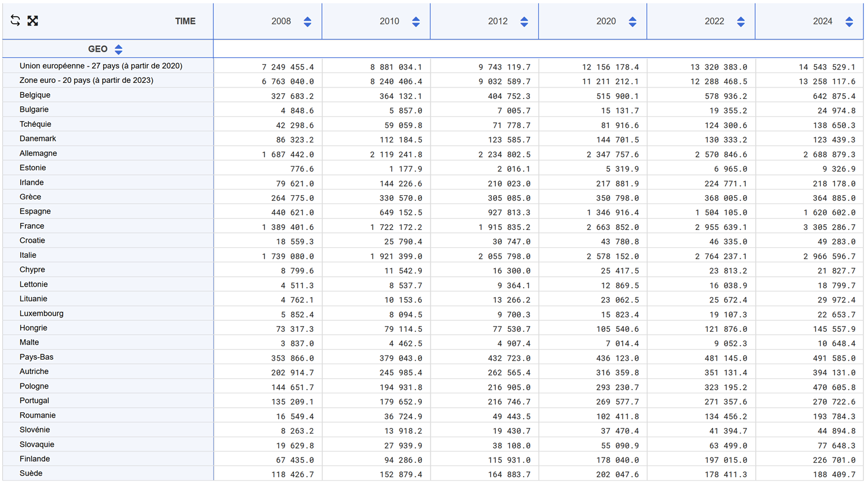Select the Union européenne - 27 pays row
Viewport: 868px width, 487px height.
click(101, 66)
